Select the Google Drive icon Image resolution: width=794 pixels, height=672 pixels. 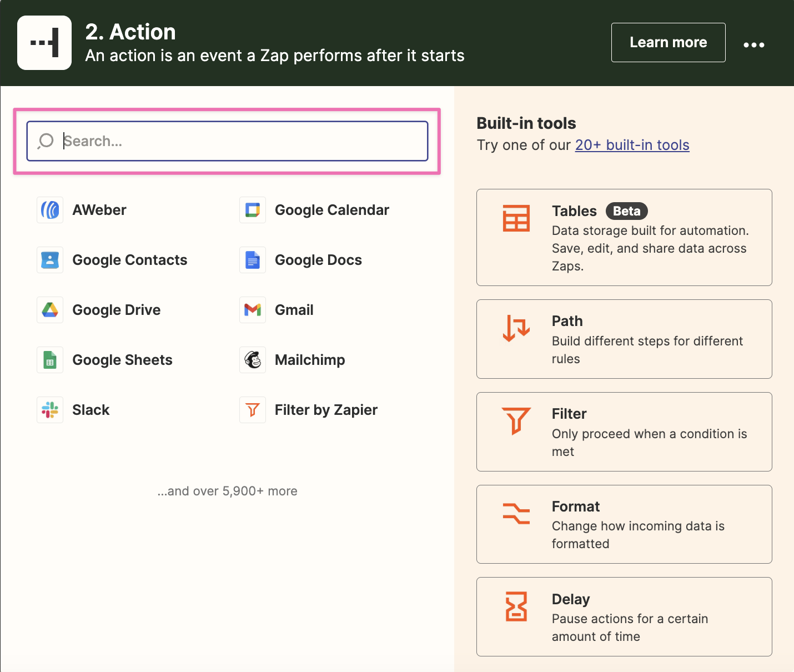(x=50, y=310)
